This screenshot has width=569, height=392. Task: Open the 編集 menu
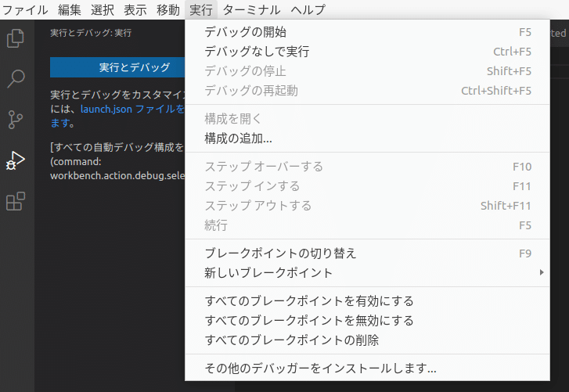(70, 10)
